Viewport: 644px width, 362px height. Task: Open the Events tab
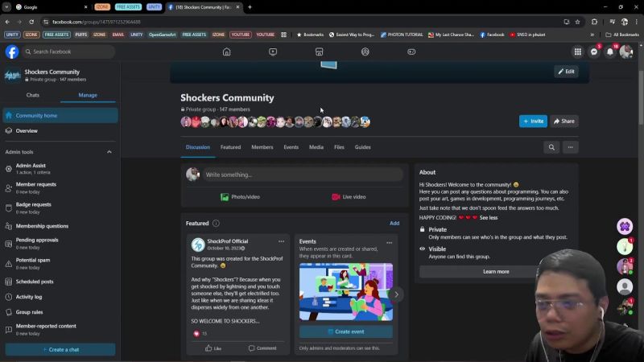pos(291,147)
